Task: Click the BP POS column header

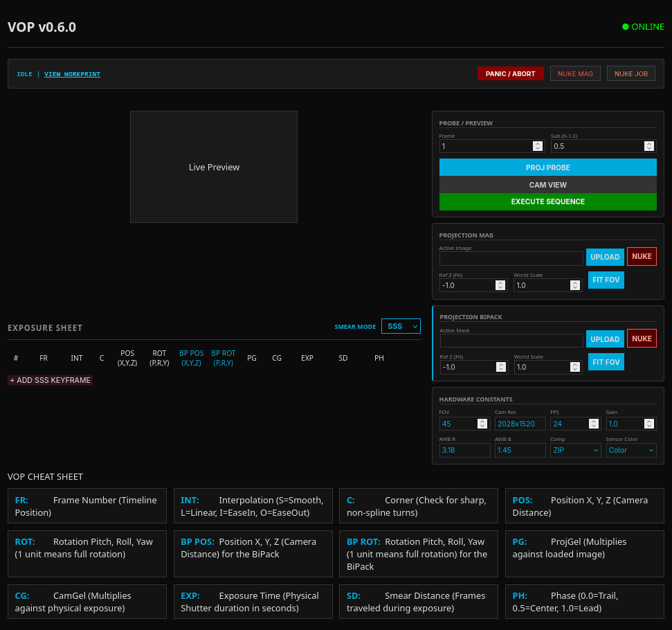Action: coord(191,358)
